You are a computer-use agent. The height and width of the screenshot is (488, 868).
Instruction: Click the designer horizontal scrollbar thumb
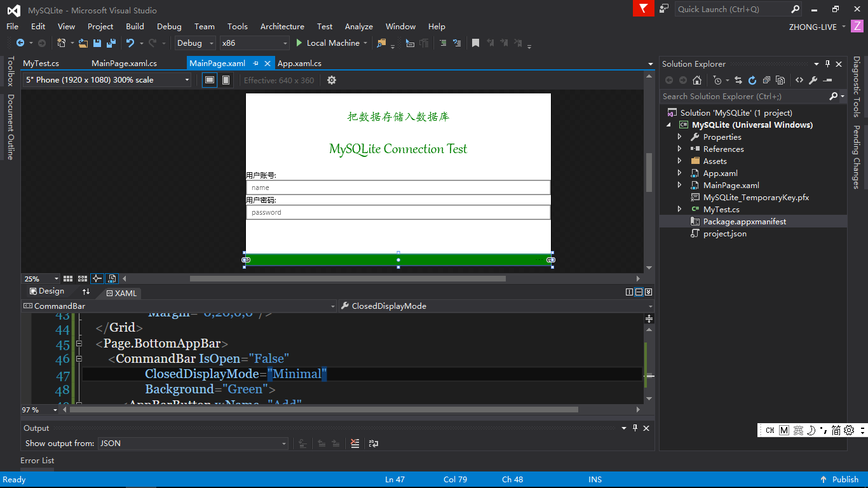tap(348, 278)
